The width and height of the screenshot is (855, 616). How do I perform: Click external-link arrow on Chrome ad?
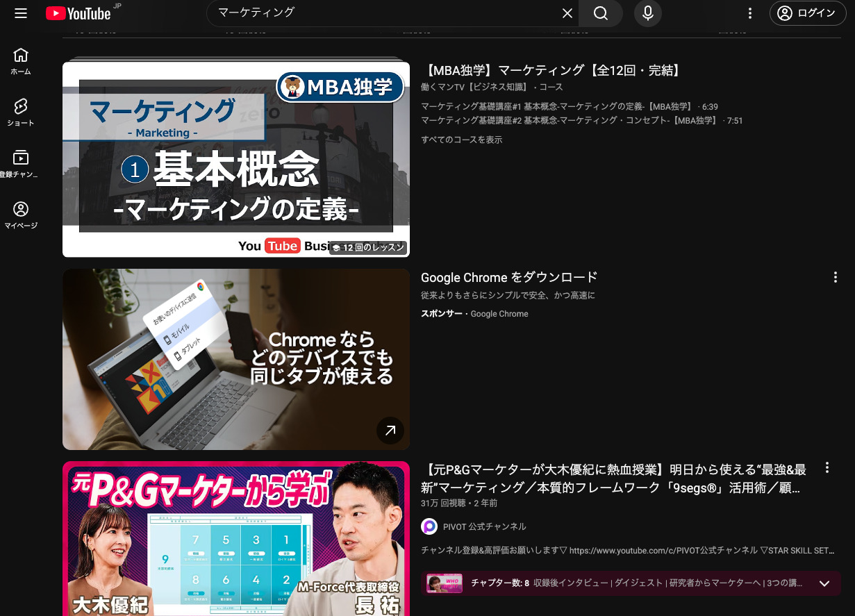pyautogui.click(x=390, y=431)
